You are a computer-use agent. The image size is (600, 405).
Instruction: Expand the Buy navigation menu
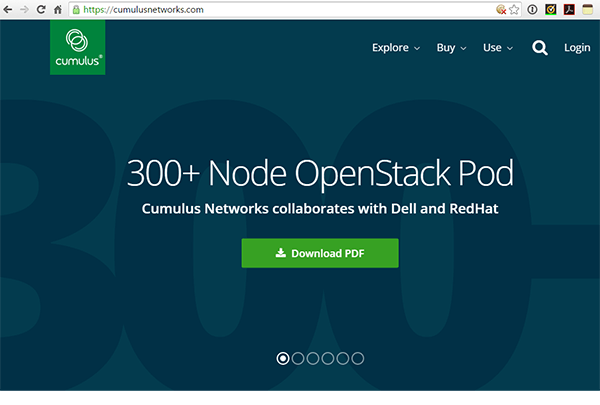pos(452,47)
